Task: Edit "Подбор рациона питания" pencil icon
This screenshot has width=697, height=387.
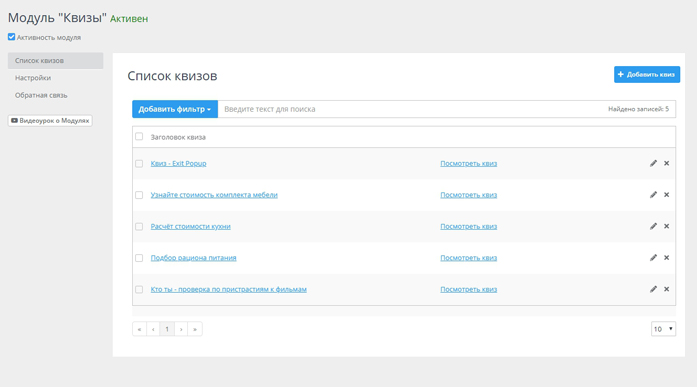Action: click(x=653, y=258)
